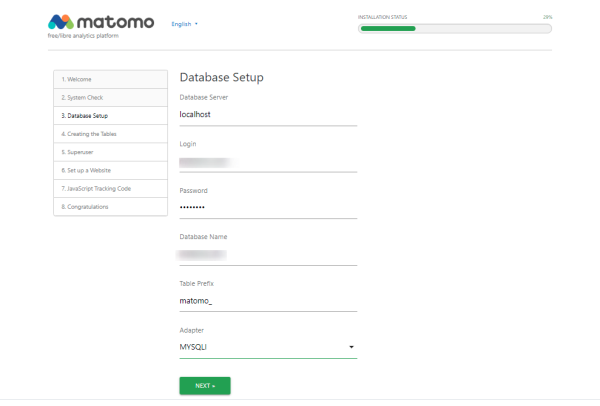Focus the Database Name field
Screen dimensions: 600x406
[267, 254]
